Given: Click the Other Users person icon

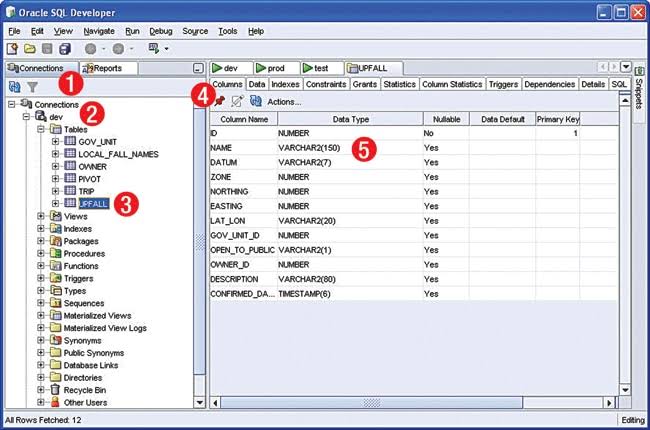Looking at the screenshot, I should click(x=55, y=402).
